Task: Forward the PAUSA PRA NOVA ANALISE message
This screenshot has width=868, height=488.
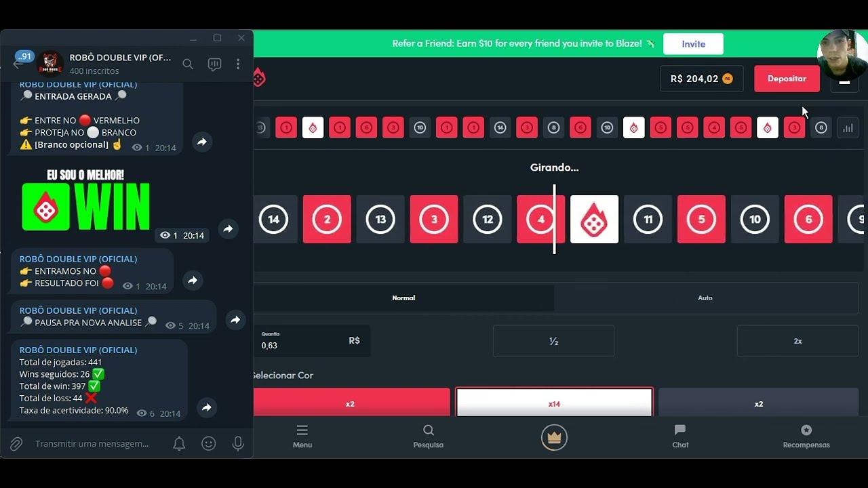Action: [235, 319]
